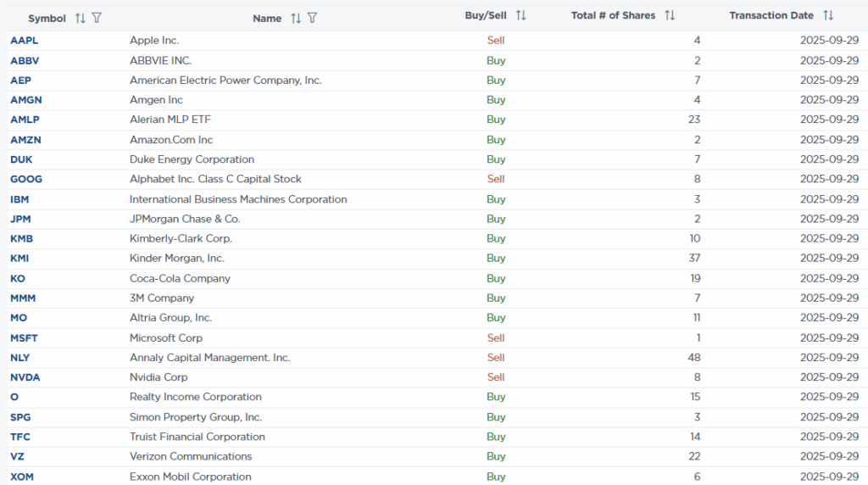Open the AMGN symbol link
Image resolution: width=868 pixels, height=485 pixels.
[26, 100]
